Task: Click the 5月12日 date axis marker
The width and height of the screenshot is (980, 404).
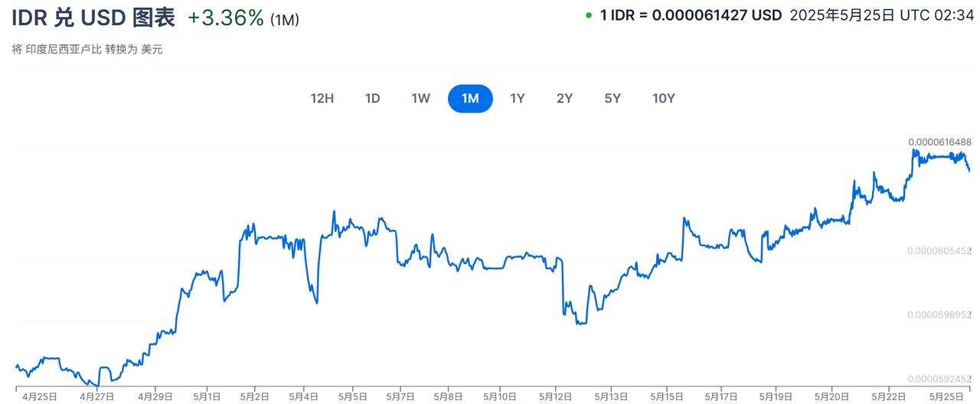Action: click(x=555, y=396)
